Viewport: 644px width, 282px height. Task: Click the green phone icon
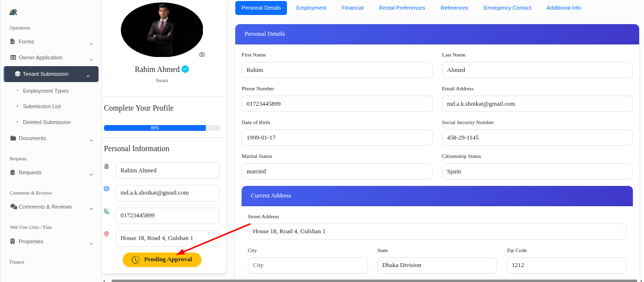[106, 211]
